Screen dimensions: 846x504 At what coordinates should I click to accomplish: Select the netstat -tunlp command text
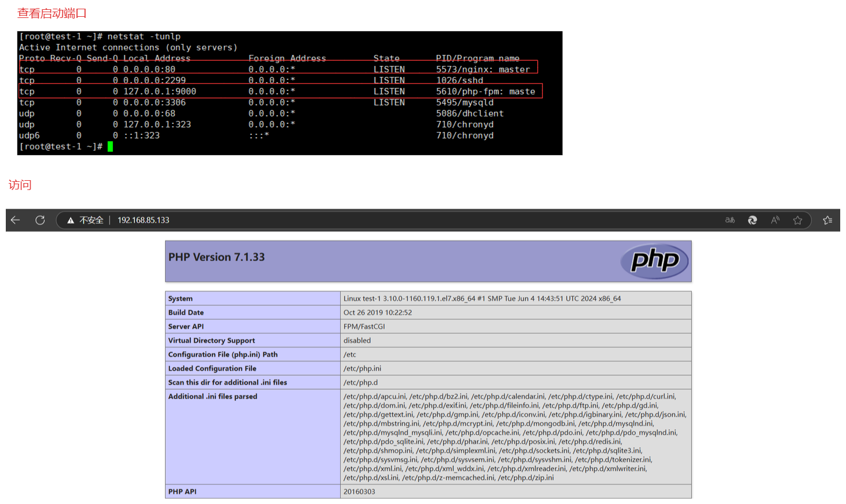click(x=144, y=36)
